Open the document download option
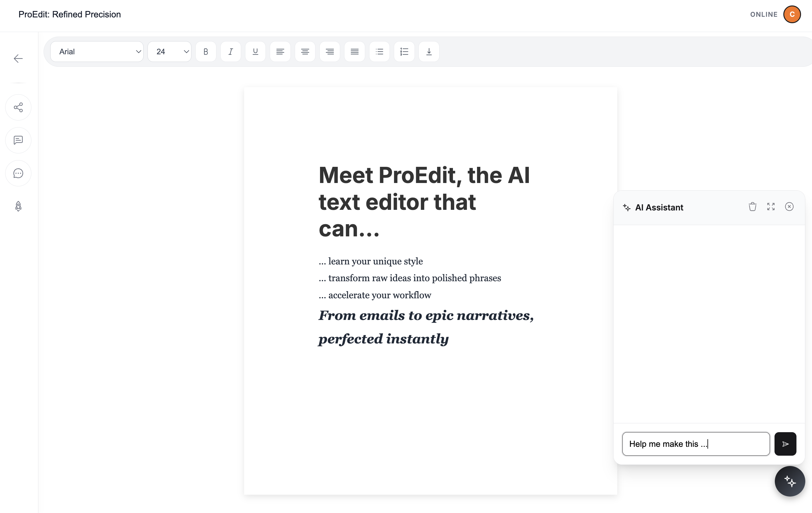The width and height of the screenshot is (812, 513). [x=429, y=51]
